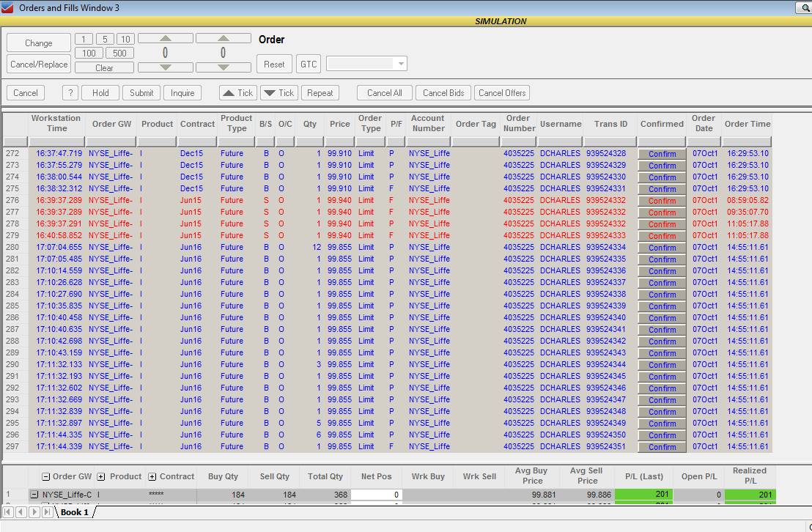This screenshot has height=532, width=812.
Task: Open the order dropdown next to GTC
Action: point(401,64)
